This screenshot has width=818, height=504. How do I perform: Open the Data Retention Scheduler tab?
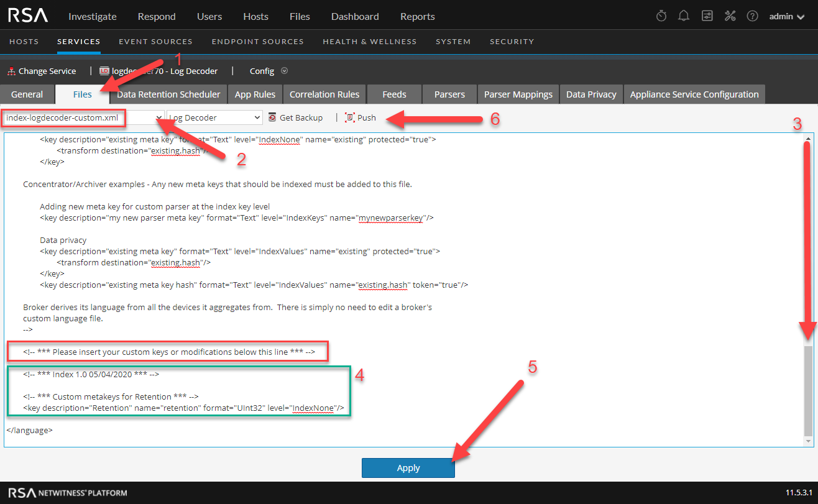tap(168, 94)
